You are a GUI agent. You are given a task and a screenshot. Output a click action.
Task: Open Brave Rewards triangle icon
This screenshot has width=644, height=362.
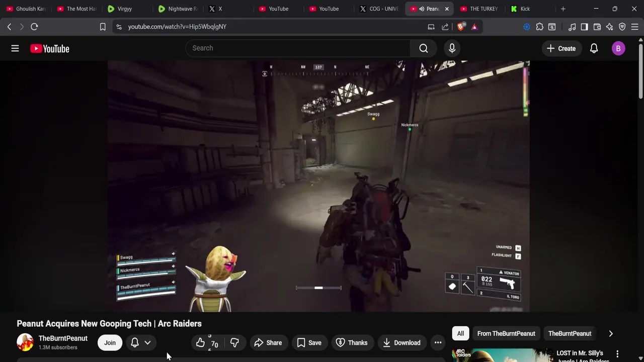tap(474, 27)
